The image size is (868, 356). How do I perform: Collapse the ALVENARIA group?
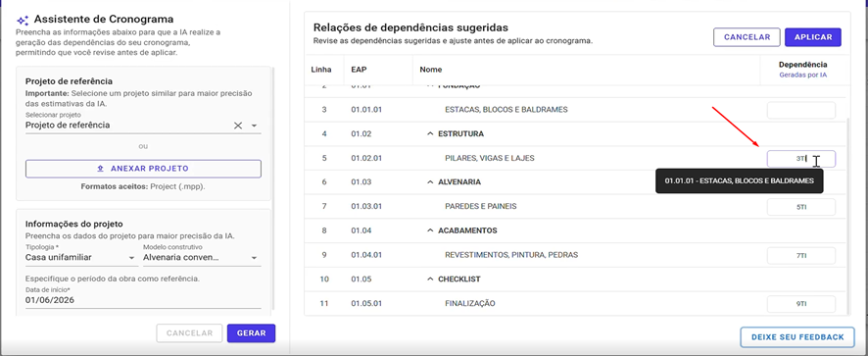click(x=429, y=181)
